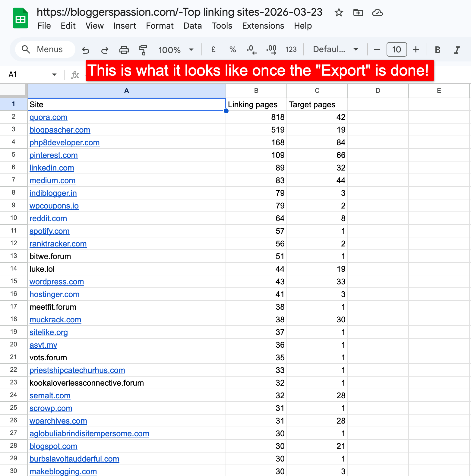Open the hostinger.com link
Viewport: 471px width, 476px height.
pos(55,295)
